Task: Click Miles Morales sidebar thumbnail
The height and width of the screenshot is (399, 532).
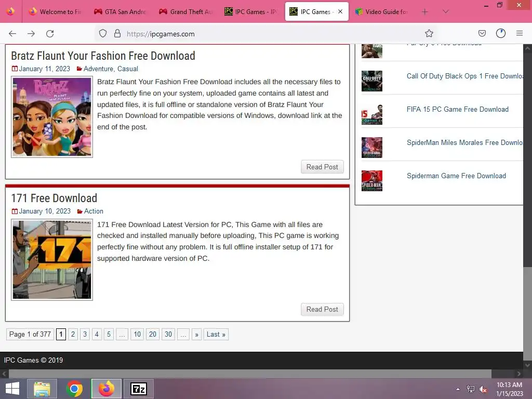Action: click(x=372, y=147)
